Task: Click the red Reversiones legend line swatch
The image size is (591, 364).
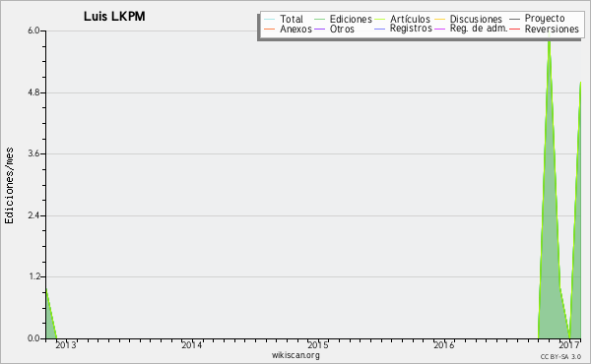Action: [515, 29]
